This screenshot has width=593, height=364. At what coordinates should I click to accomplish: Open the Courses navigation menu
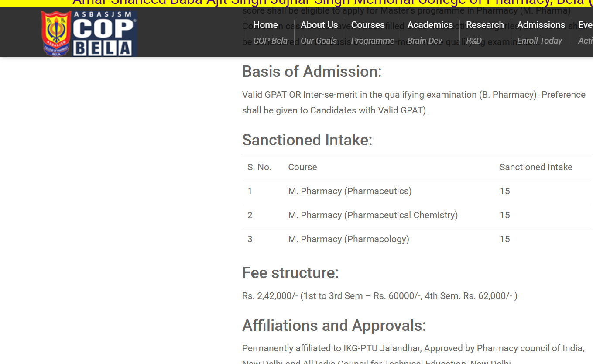[x=368, y=25]
